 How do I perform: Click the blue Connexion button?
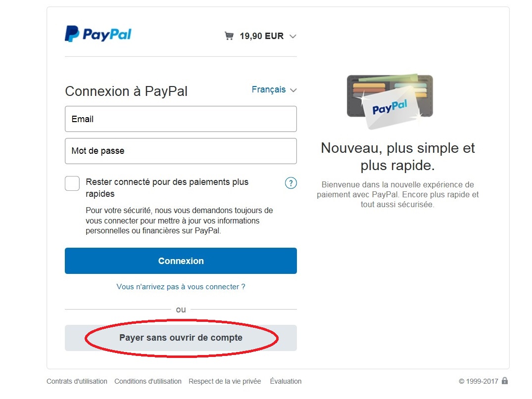tap(181, 261)
